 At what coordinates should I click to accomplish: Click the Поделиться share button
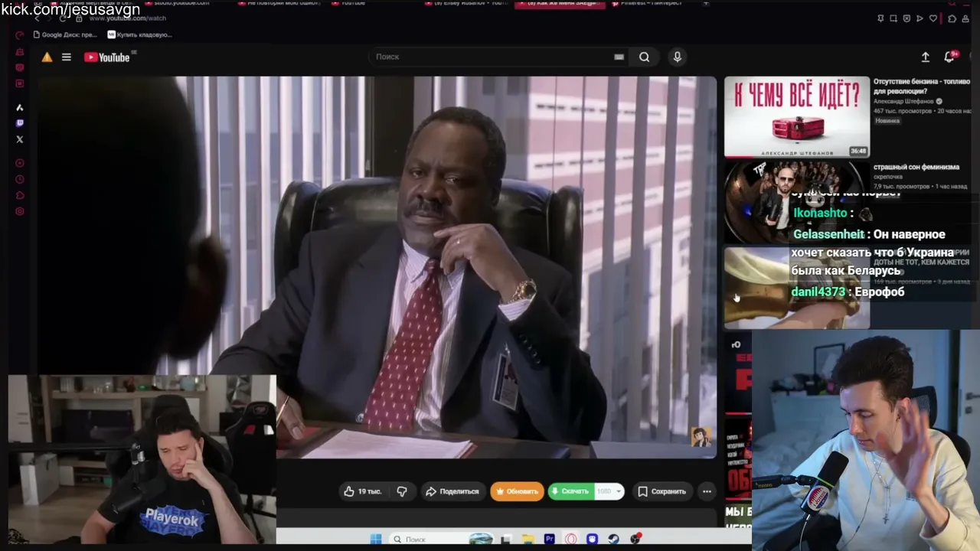[x=452, y=491]
